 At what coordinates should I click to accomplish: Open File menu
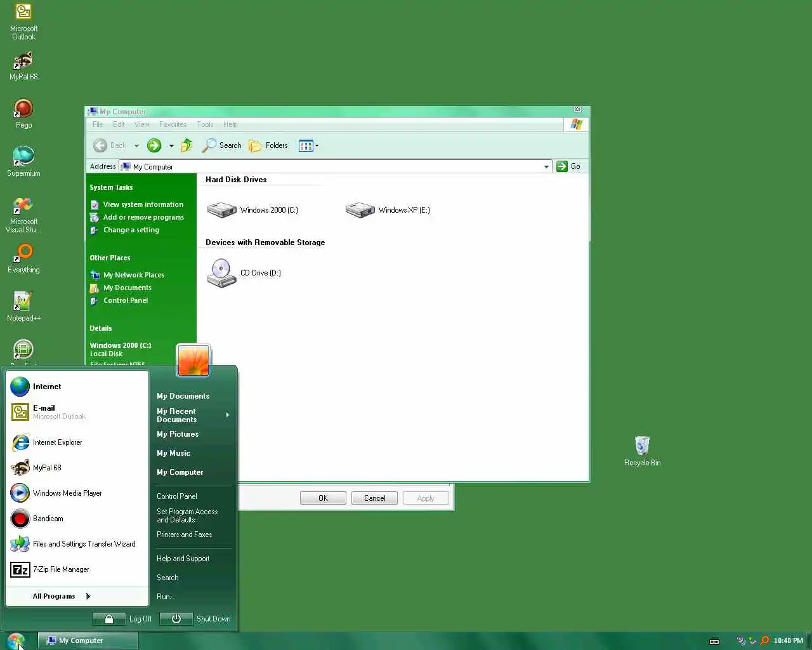coord(98,124)
